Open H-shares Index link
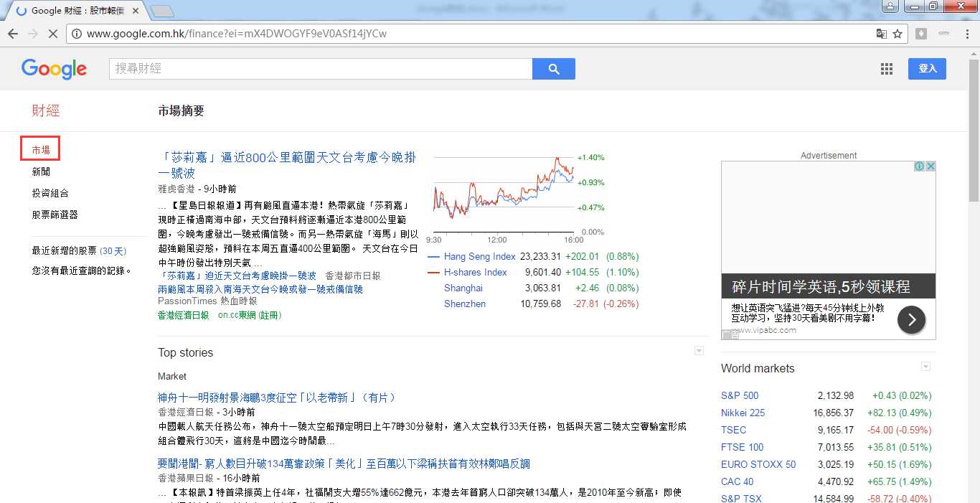 475,272
